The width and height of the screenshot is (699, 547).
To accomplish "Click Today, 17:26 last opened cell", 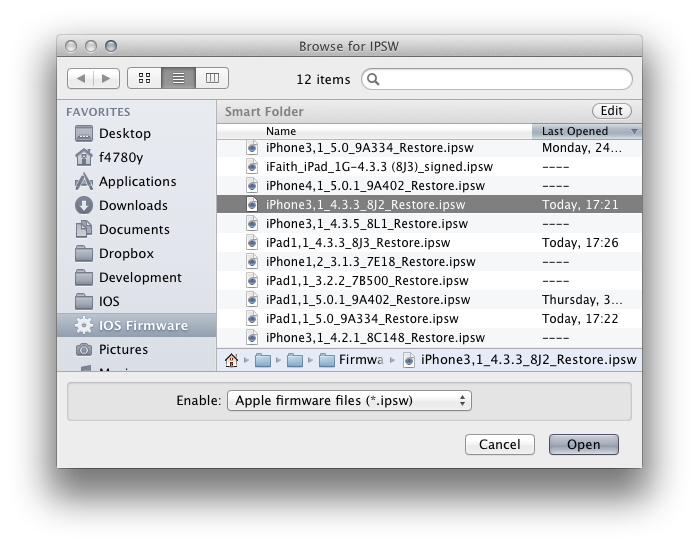I will (580, 243).
